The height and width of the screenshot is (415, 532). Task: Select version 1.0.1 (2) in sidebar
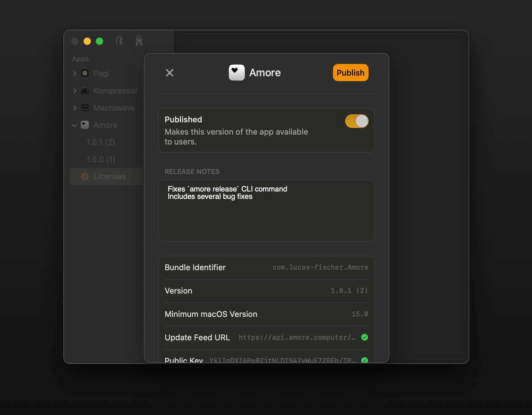tap(101, 142)
